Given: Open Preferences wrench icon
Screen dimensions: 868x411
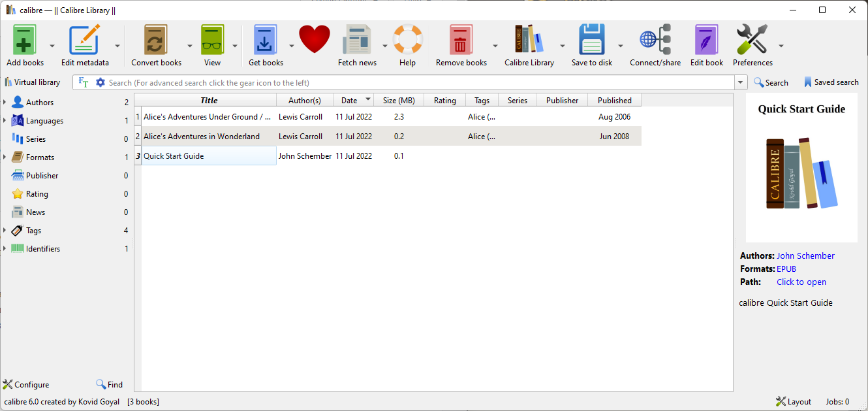Looking at the screenshot, I should [x=752, y=40].
